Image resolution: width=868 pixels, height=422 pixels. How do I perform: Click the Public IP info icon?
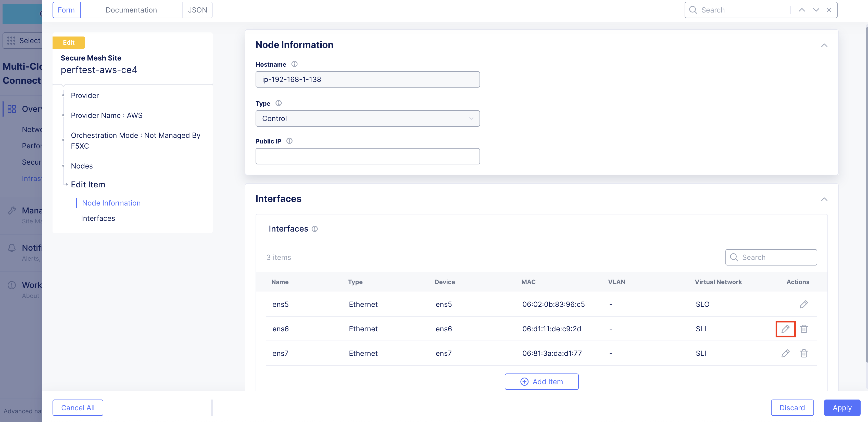pos(289,141)
